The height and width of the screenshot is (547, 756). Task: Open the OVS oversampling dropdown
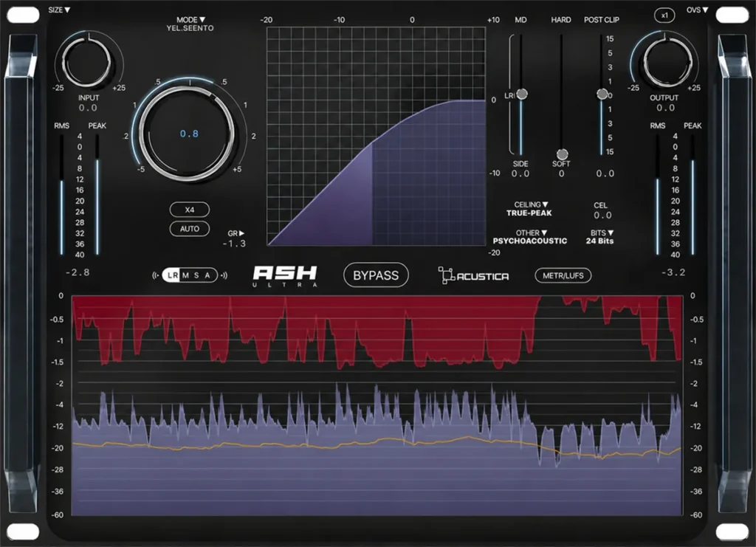[x=697, y=10]
